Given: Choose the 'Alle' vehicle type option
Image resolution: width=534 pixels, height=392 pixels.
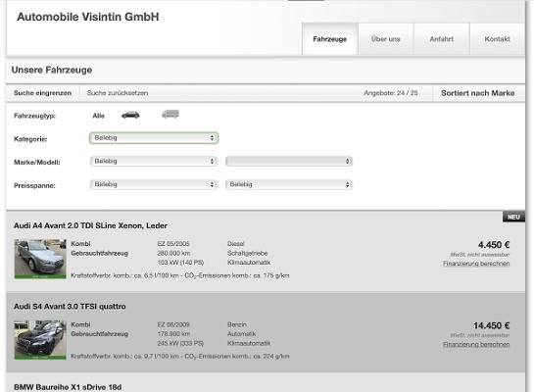Looking at the screenshot, I should [x=98, y=116].
